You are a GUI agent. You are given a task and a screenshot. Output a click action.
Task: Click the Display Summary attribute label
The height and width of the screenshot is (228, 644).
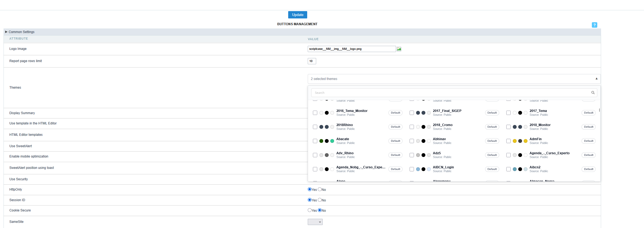22,113
